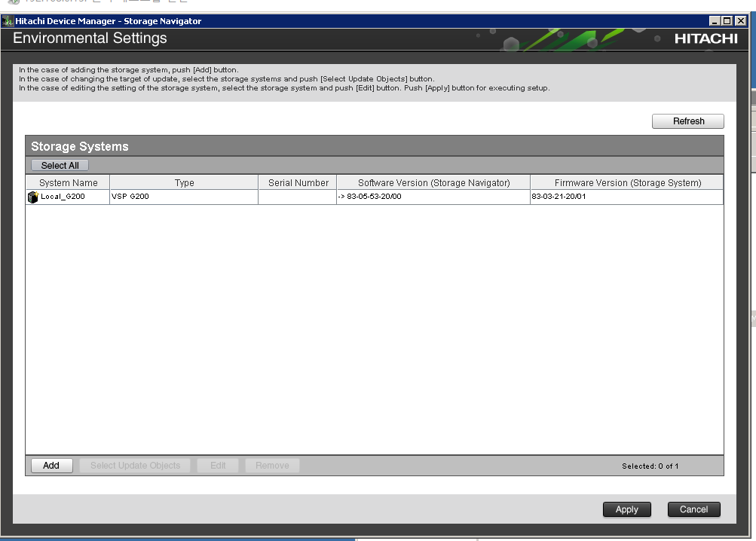
Task: Close the Storage Navigator window
Action: click(x=741, y=21)
